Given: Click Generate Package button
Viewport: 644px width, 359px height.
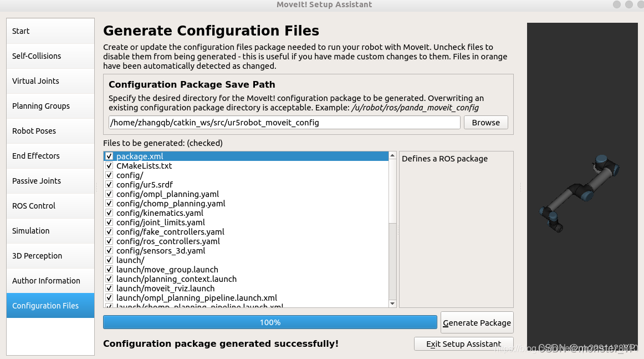Looking at the screenshot, I should pos(477,323).
